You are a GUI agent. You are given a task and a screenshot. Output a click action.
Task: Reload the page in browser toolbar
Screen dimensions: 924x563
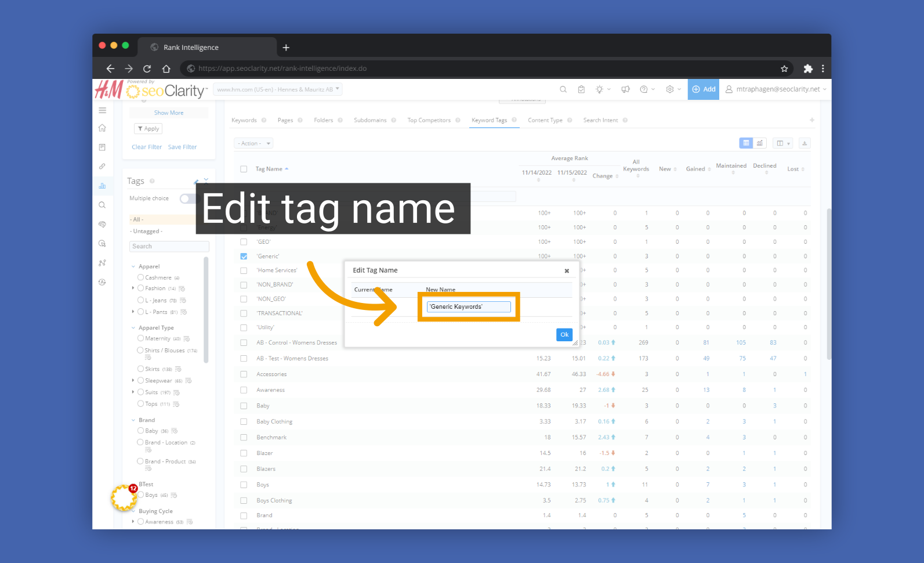pyautogui.click(x=147, y=68)
